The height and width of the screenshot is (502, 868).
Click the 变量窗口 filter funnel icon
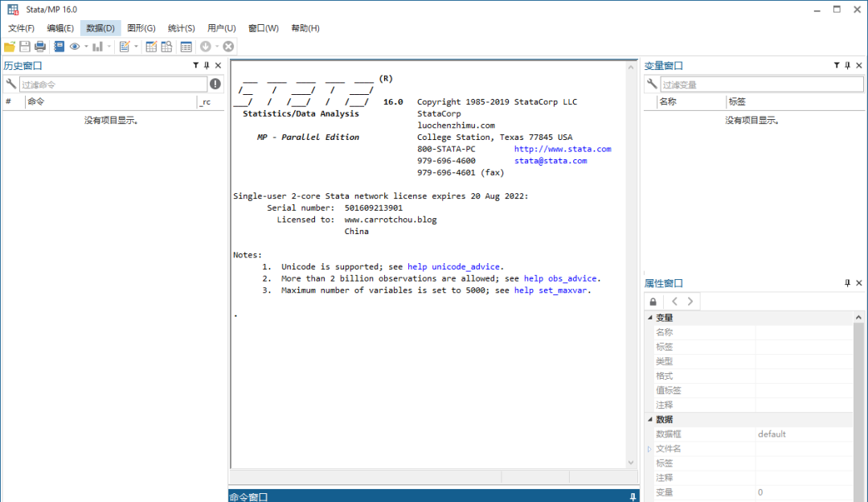pos(837,65)
